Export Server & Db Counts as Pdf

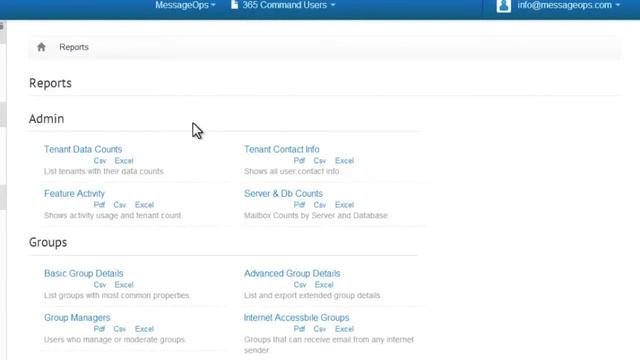(x=299, y=205)
